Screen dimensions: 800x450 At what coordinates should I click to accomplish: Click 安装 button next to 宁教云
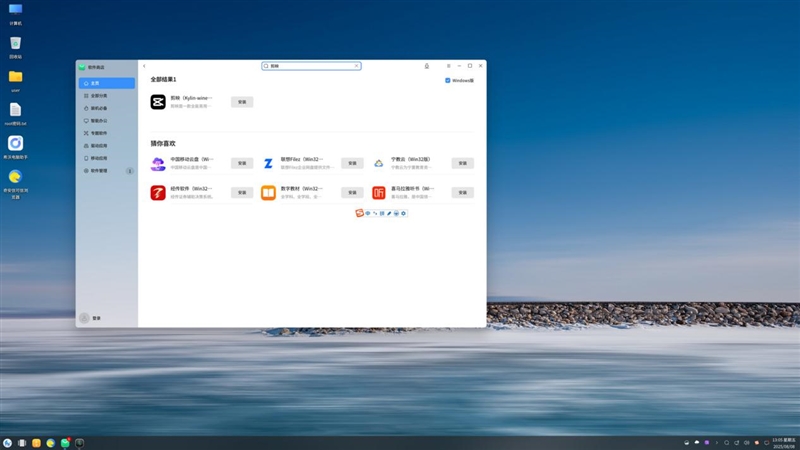click(462, 163)
